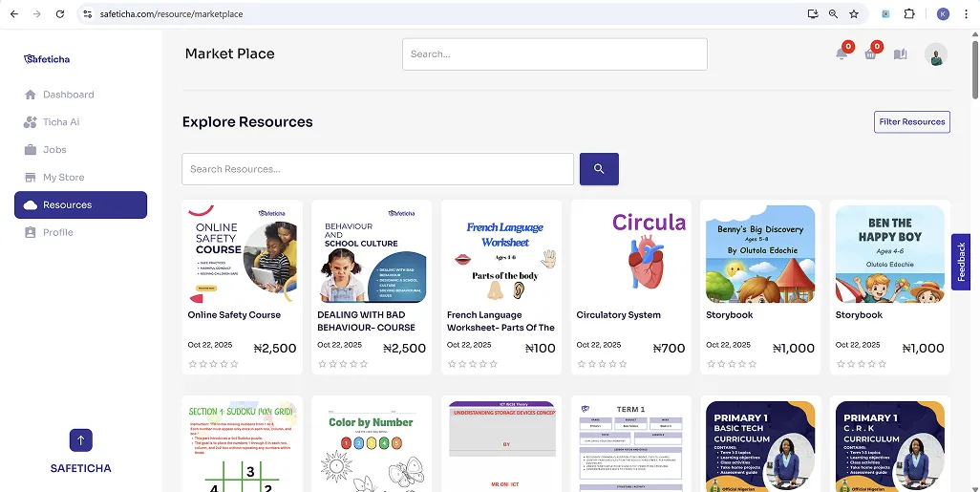
Task: Open the shopping basket icon
Action: (870, 54)
